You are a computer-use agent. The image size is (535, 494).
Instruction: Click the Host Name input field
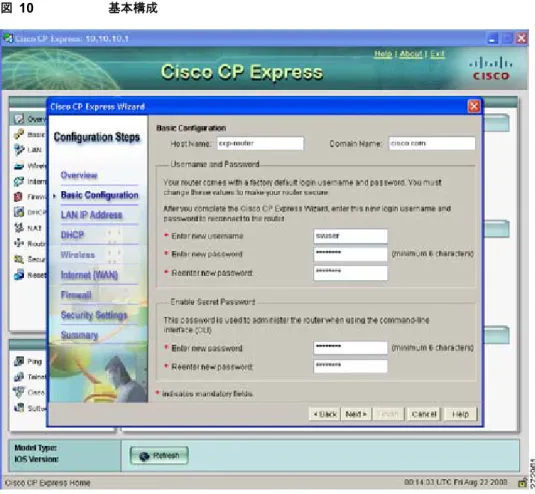[260, 143]
